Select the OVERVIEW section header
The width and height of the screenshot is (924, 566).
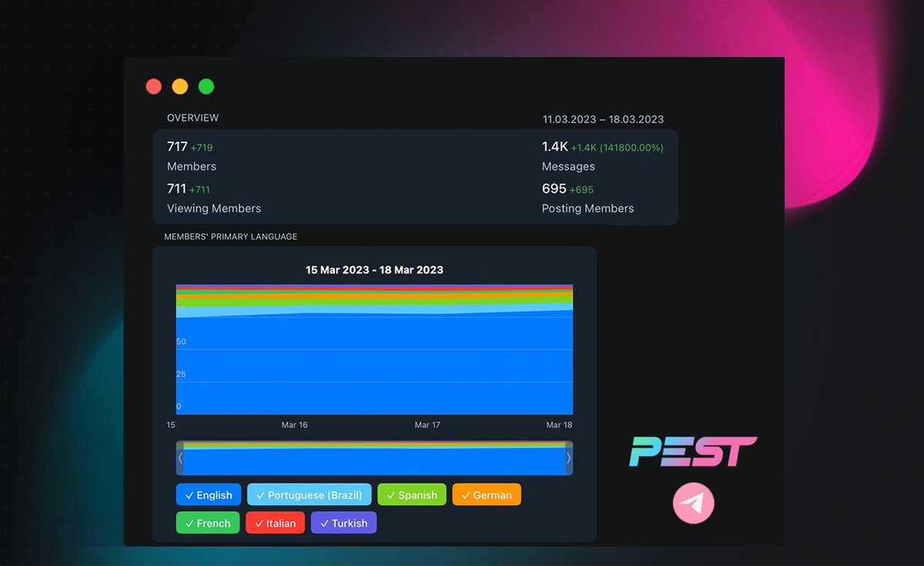point(192,117)
